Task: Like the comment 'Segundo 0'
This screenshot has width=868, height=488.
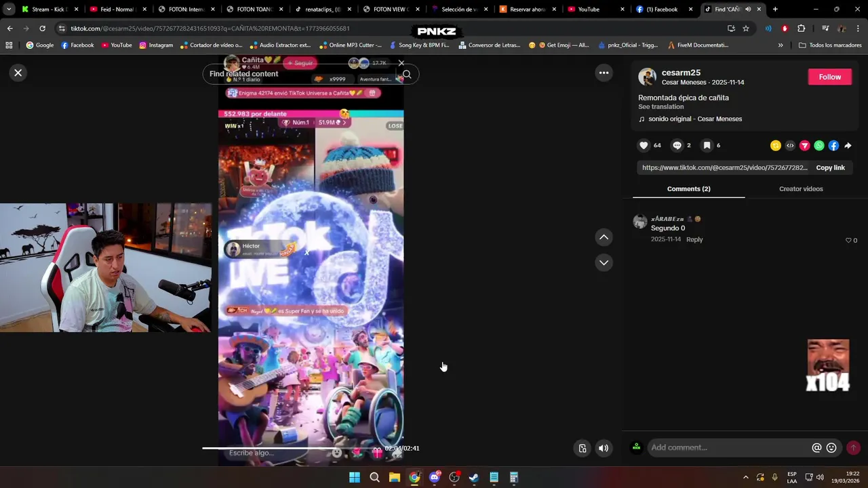Action: pos(848,241)
